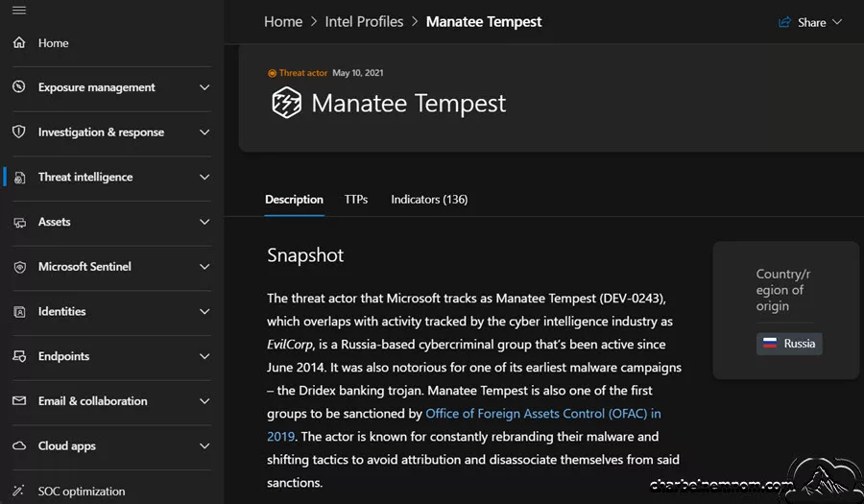Select Endpoints label in sidebar
This screenshot has width=864, height=504.
pyautogui.click(x=64, y=356)
